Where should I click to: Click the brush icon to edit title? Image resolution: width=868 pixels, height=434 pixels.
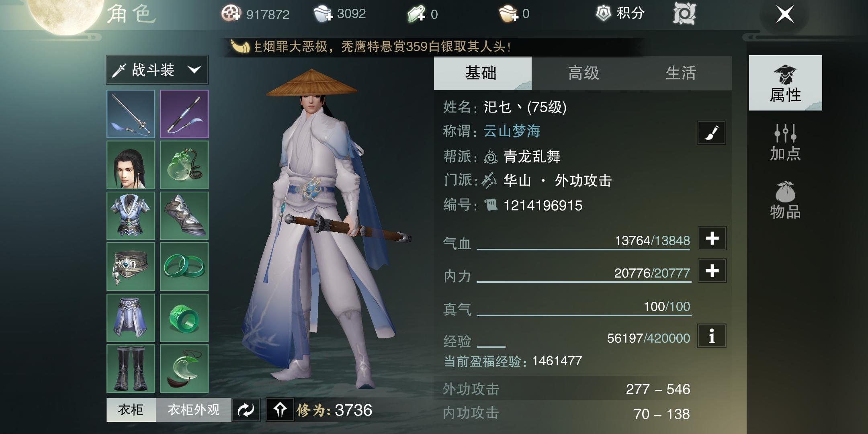pyautogui.click(x=711, y=133)
